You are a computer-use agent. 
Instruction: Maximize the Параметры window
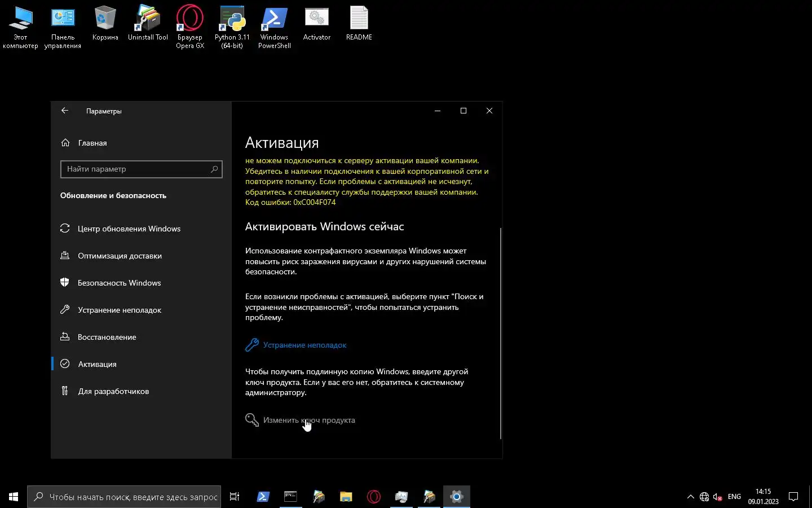click(x=464, y=111)
